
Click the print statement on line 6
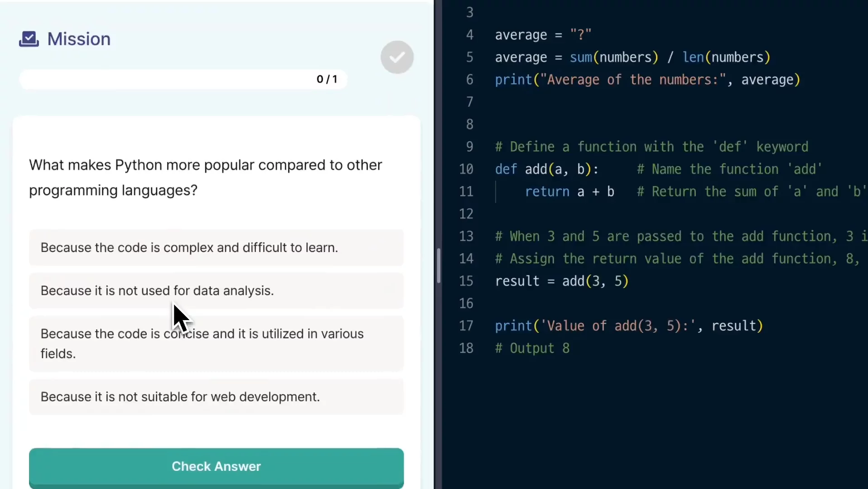[x=514, y=80]
